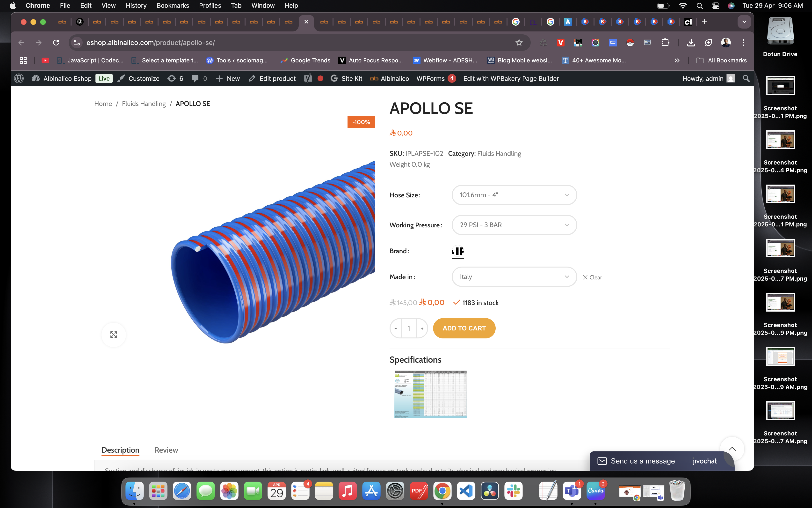This screenshot has width=812, height=508.
Task: Open the Site Kit admin bar menu
Action: [346, 78]
